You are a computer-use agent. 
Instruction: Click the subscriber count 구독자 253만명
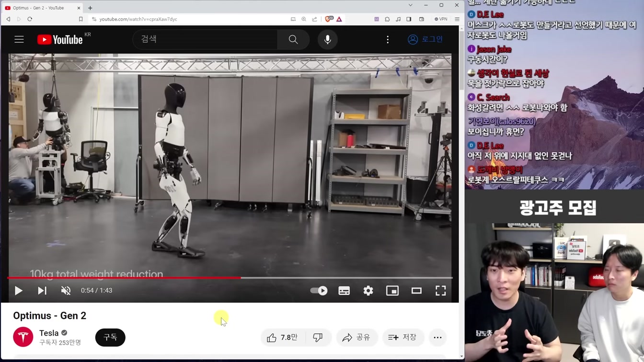[60, 343]
